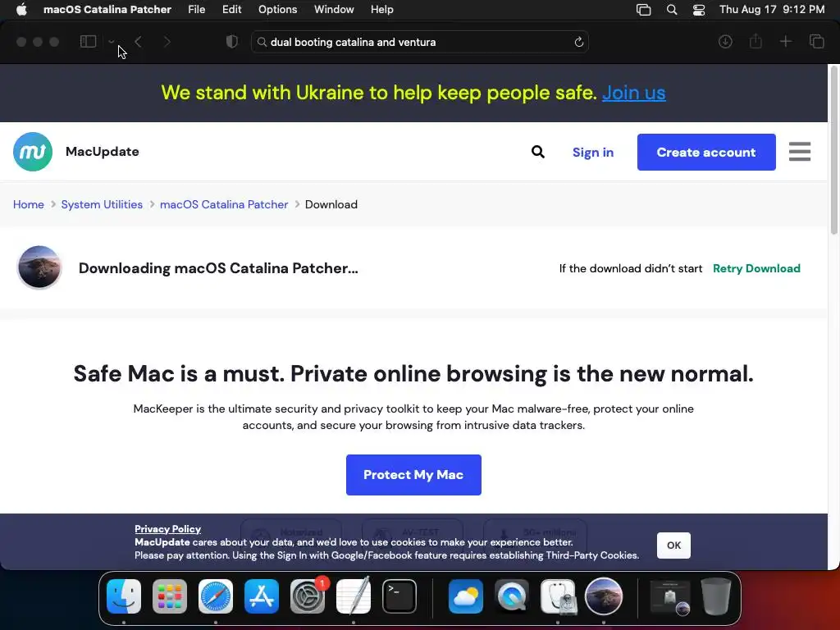This screenshot has width=840, height=630.
Task: Click the Sign in link
Action: (593, 152)
